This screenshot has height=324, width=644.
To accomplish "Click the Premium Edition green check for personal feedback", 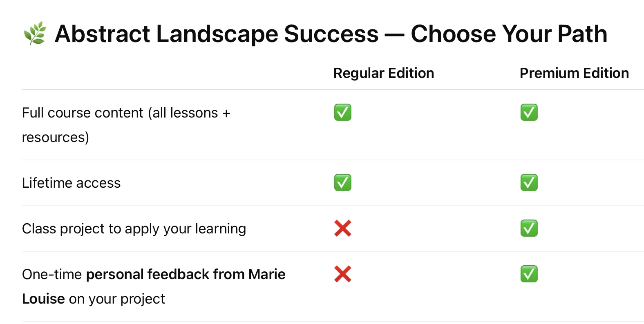I will tap(529, 274).
